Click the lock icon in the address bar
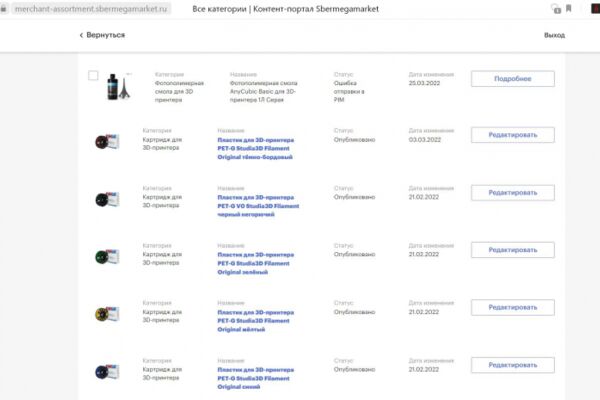Screen dimensions: 600x400 [x=3, y=8]
